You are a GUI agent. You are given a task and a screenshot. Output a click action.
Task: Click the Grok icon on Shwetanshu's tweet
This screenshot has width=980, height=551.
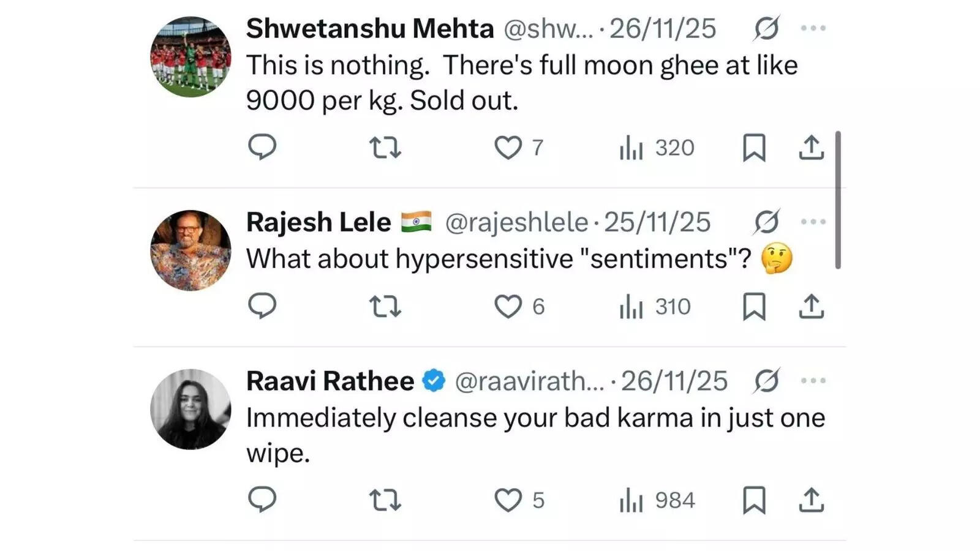(766, 28)
